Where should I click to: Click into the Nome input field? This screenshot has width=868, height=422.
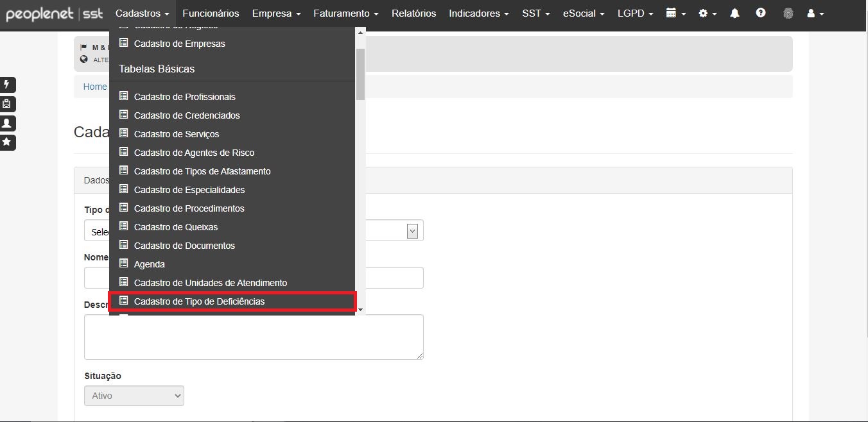click(254, 278)
